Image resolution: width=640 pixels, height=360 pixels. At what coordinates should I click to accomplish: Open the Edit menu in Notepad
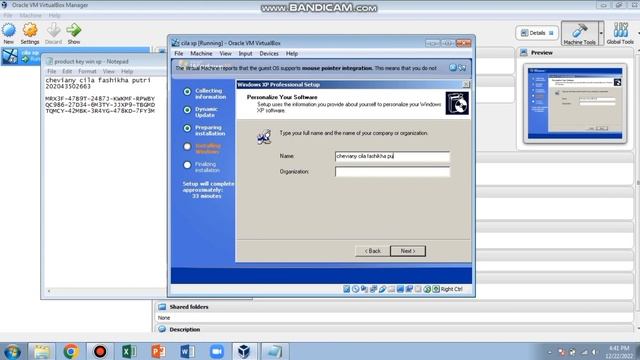click(67, 71)
